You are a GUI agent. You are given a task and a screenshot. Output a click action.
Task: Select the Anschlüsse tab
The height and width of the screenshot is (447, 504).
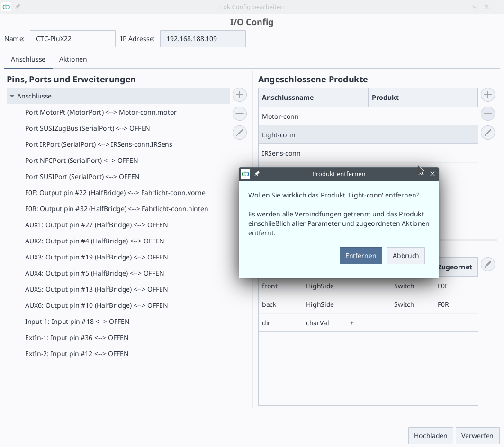(x=28, y=59)
